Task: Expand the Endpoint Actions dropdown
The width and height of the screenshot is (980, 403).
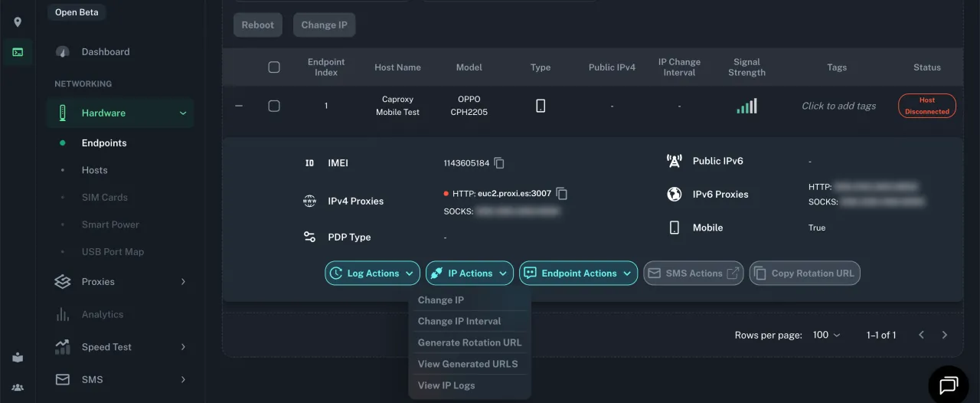Action: [578, 274]
